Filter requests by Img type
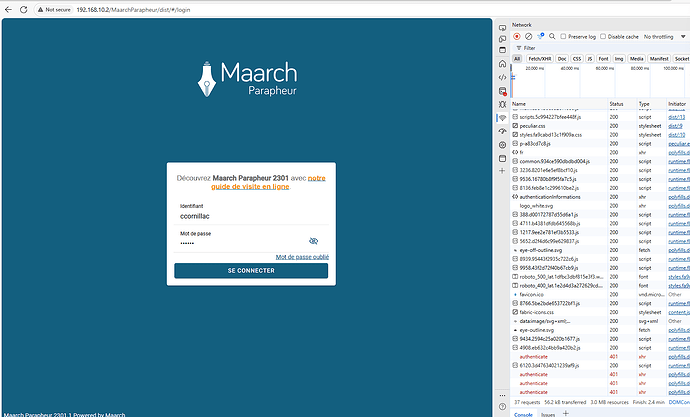 point(619,59)
